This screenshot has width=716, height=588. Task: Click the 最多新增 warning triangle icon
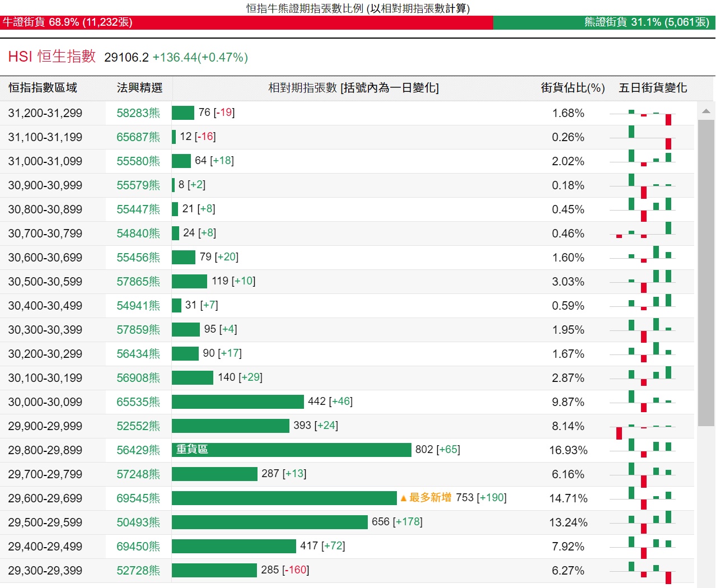pyautogui.click(x=403, y=498)
